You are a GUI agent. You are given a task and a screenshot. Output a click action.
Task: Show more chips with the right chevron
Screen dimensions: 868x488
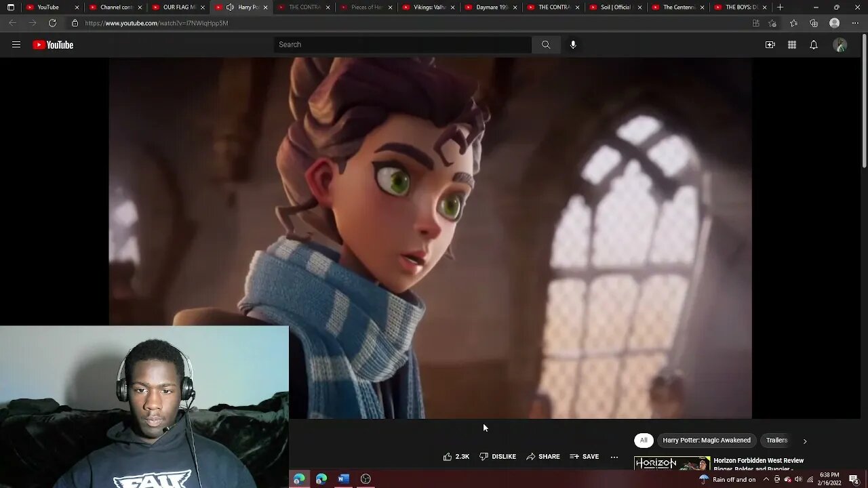click(x=805, y=441)
